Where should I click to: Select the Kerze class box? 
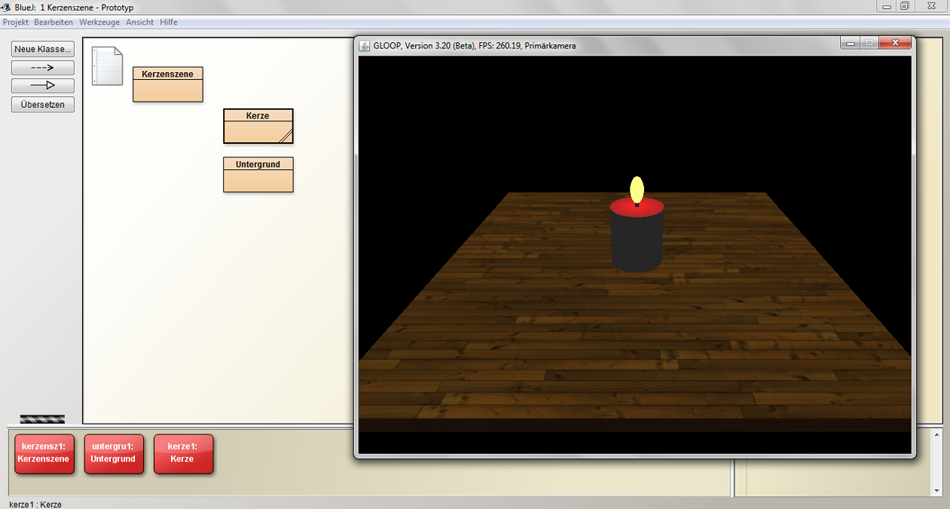(x=258, y=126)
